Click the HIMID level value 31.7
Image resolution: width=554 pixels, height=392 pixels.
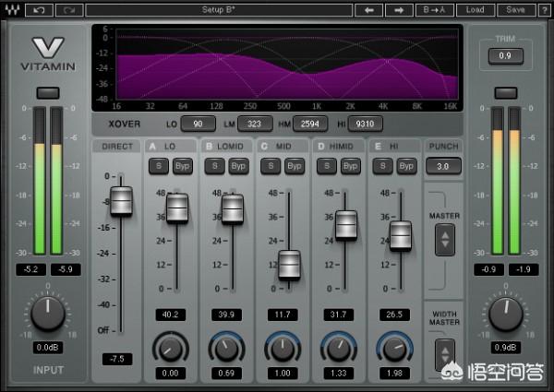click(x=338, y=315)
